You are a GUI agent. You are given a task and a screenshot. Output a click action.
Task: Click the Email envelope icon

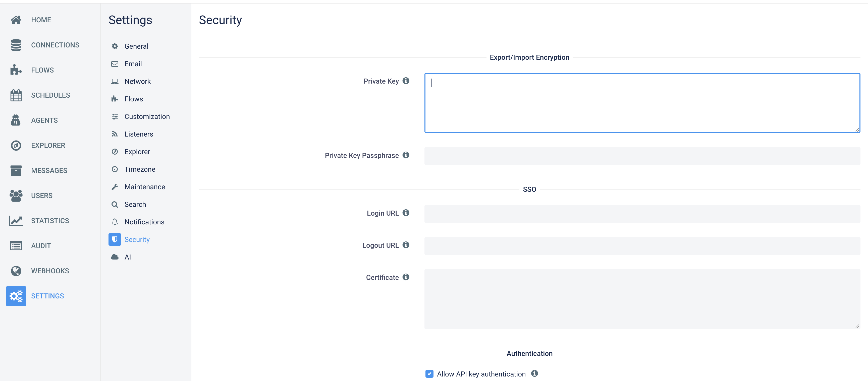point(115,64)
